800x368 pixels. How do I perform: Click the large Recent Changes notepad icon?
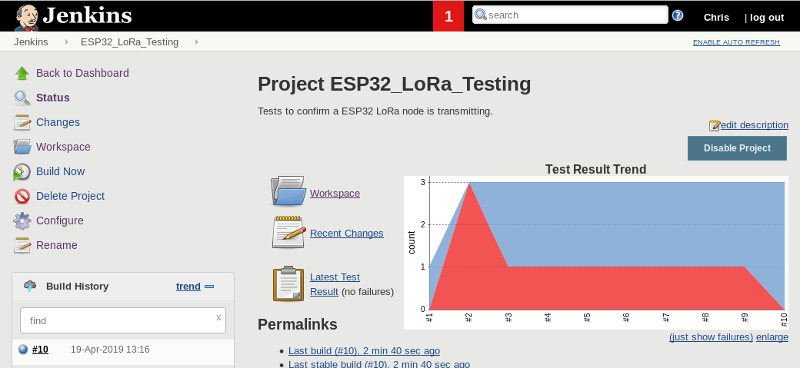point(288,232)
